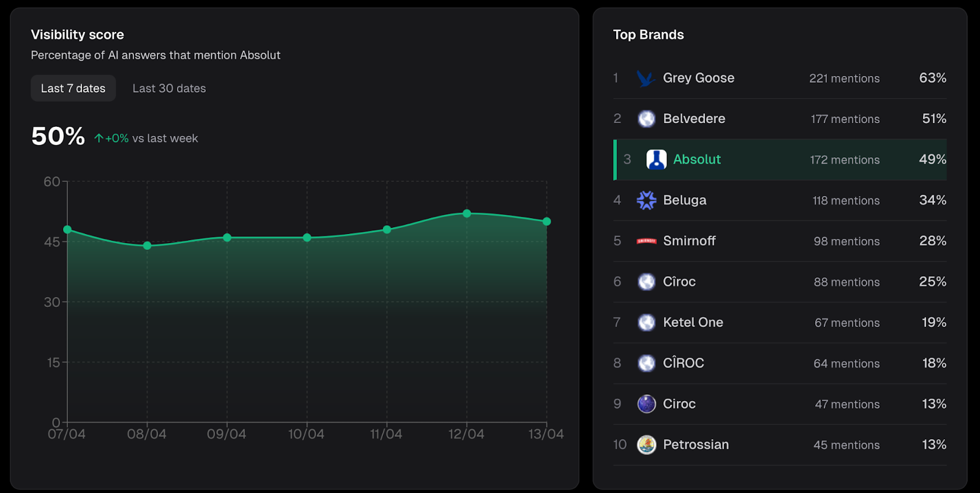The width and height of the screenshot is (980, 493).
Task: Click the Beluga snowflake logo
Action: tap(646, 200)
